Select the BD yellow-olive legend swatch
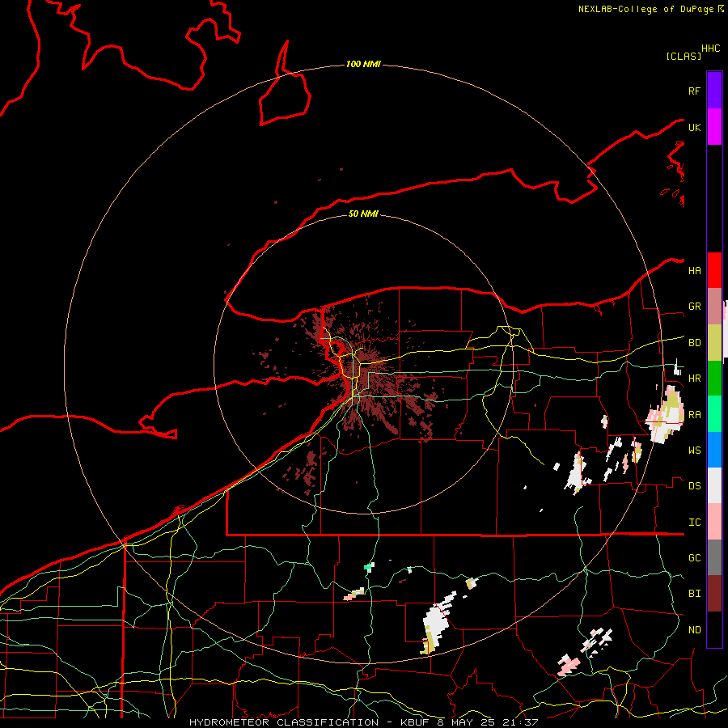728x728 pixels. point(714,343)
